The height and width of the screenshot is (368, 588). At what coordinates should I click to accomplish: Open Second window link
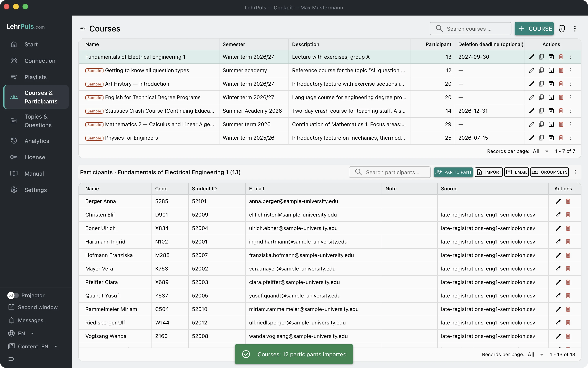[33, 307]
